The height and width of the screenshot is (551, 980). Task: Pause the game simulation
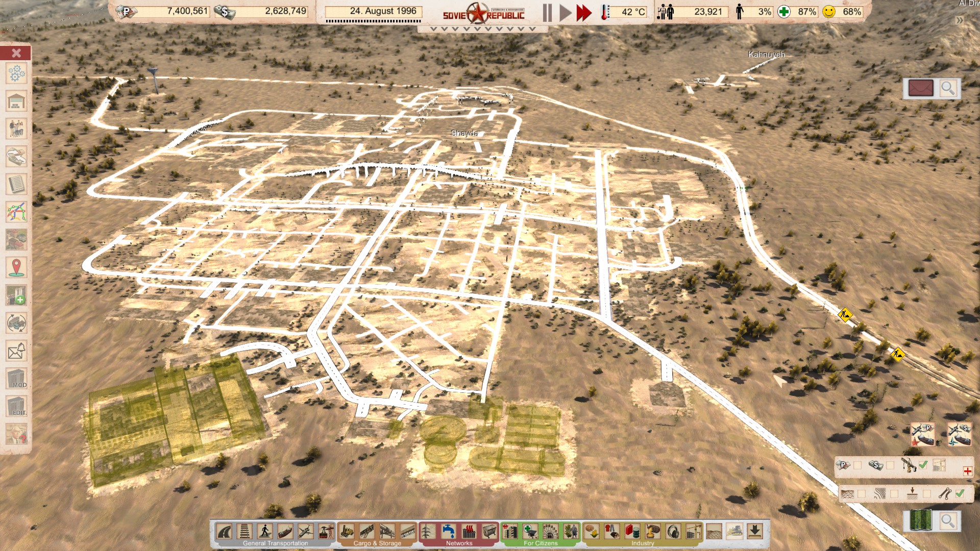pyautogui.click(x=547, y=13)
